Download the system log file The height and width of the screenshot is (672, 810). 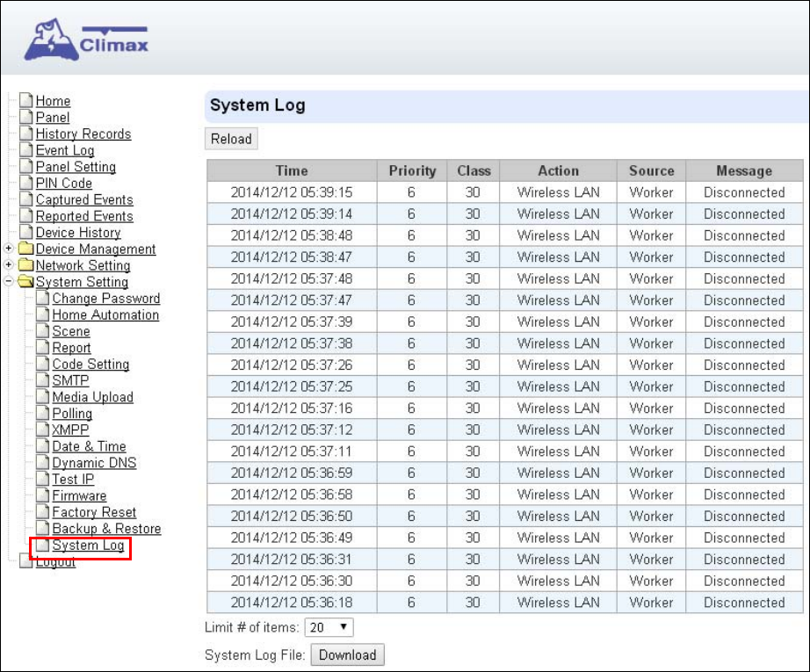point(348,655)
